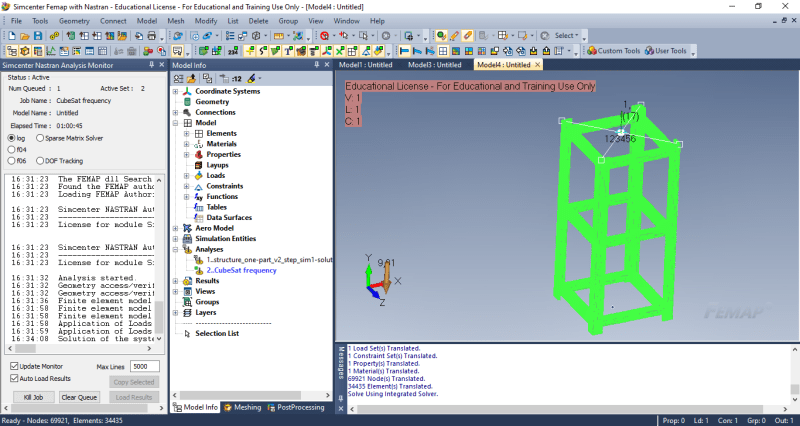Click the Custom Tools button
The height and width of the screenshot is (426, 800).
[x=614, y=51]
